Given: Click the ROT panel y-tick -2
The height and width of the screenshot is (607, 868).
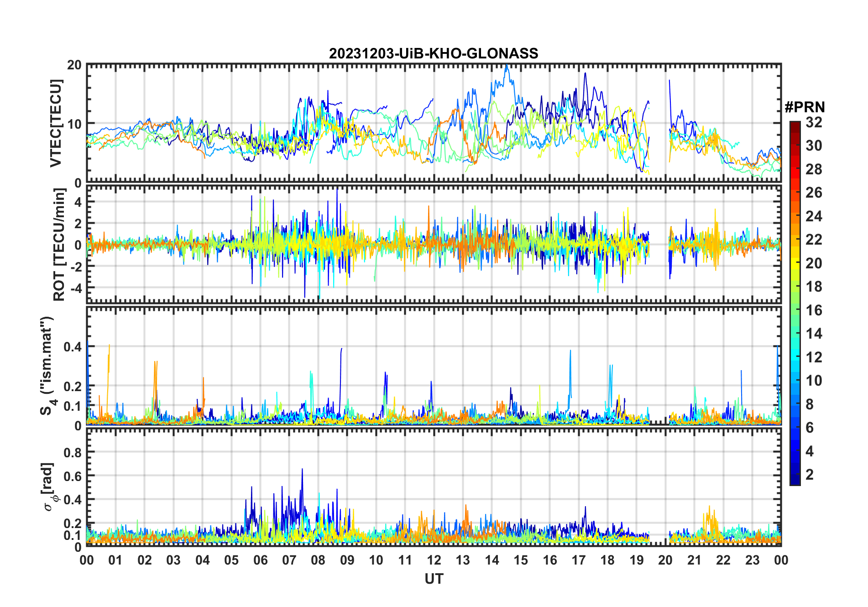Looking at the screenshot, I should [x=75, y=267].
